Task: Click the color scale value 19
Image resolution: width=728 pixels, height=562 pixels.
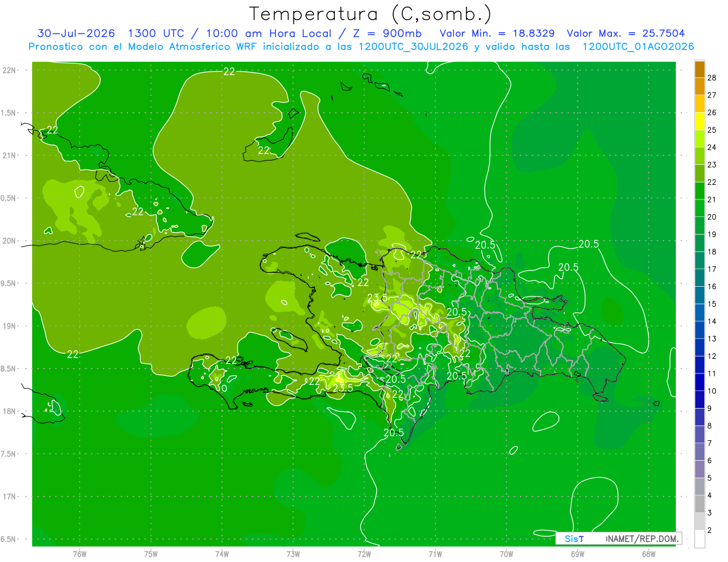Action: [x=712, y=235]
